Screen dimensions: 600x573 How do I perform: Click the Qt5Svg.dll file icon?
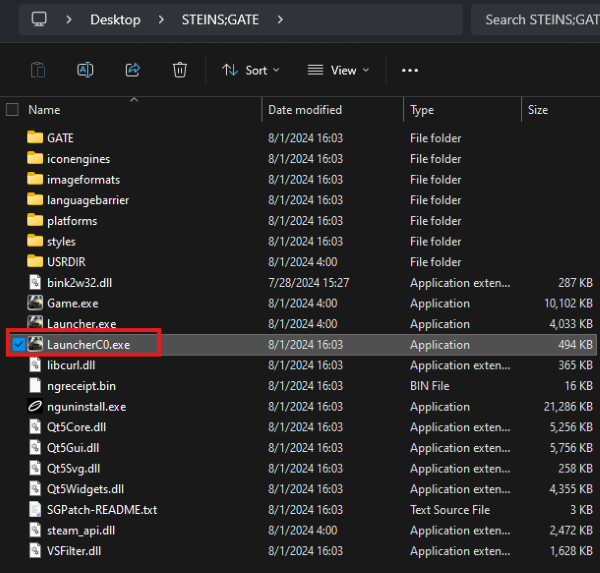point(35,468)
